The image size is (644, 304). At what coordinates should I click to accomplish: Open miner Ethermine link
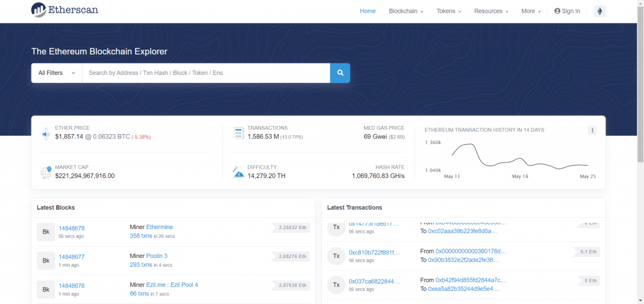pos(159,227)
